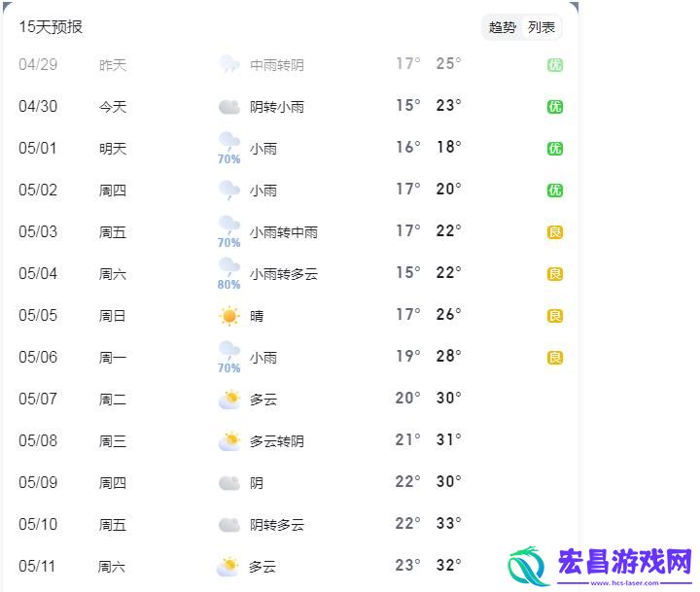The image size is (700, 592).
Task: Click the overcast cloud icon for 04/30
Action: pos(229,107)
